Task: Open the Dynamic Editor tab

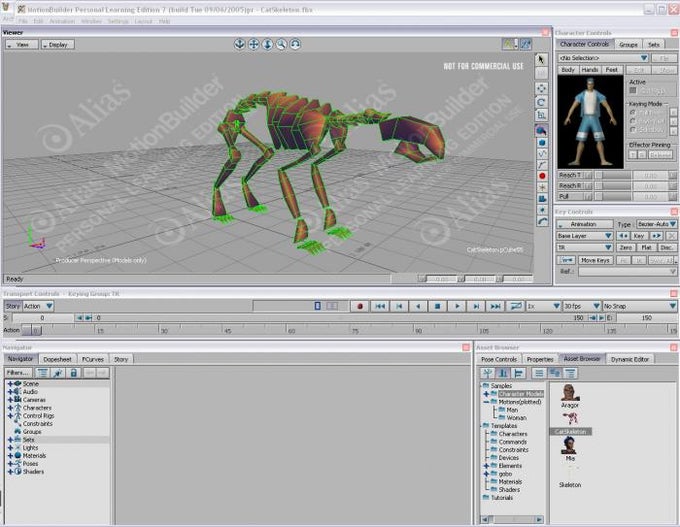Action: pos(630,360)
